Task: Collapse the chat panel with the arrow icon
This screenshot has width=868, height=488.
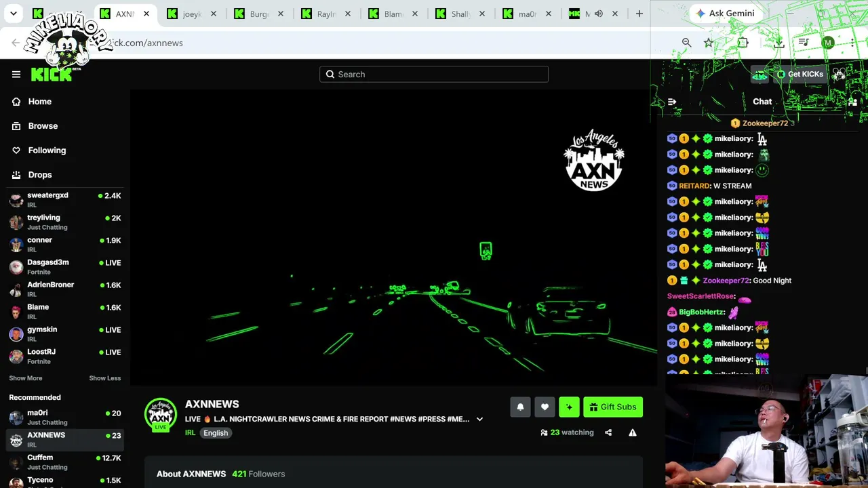Action: pos(672,102)
